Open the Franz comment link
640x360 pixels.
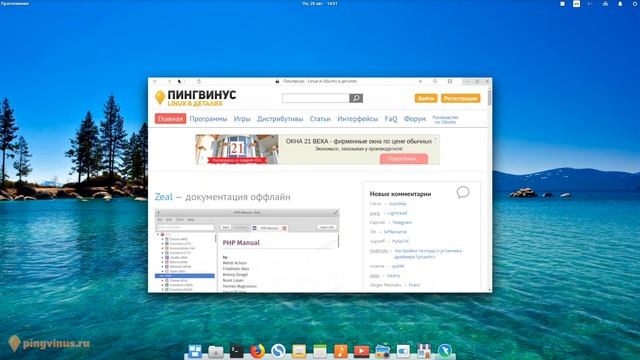(x=414, y=285)
